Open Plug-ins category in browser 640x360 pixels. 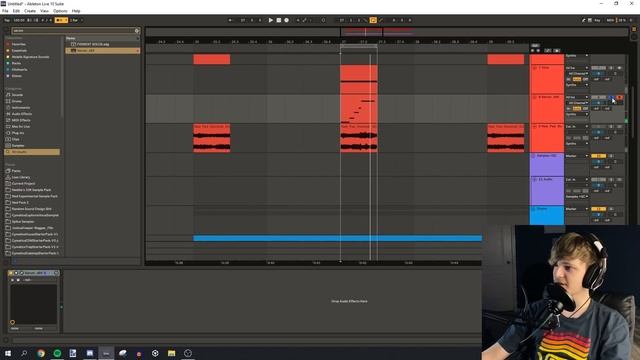pyautogui.click(x=18, y=133)
